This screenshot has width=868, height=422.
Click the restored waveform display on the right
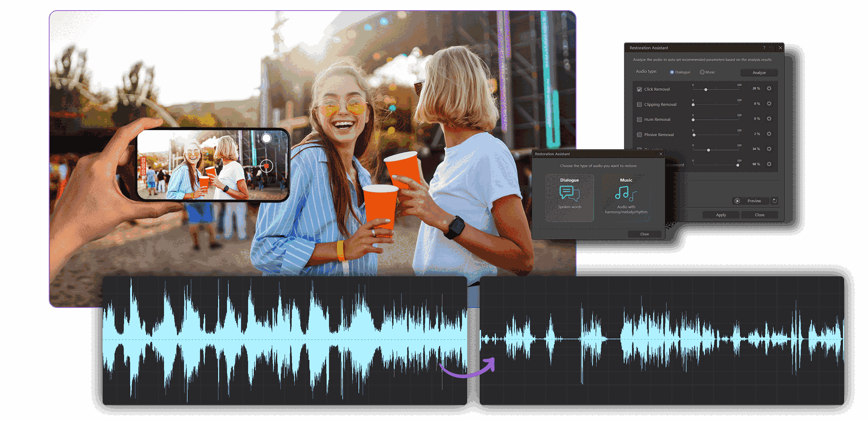click(662, 340)
